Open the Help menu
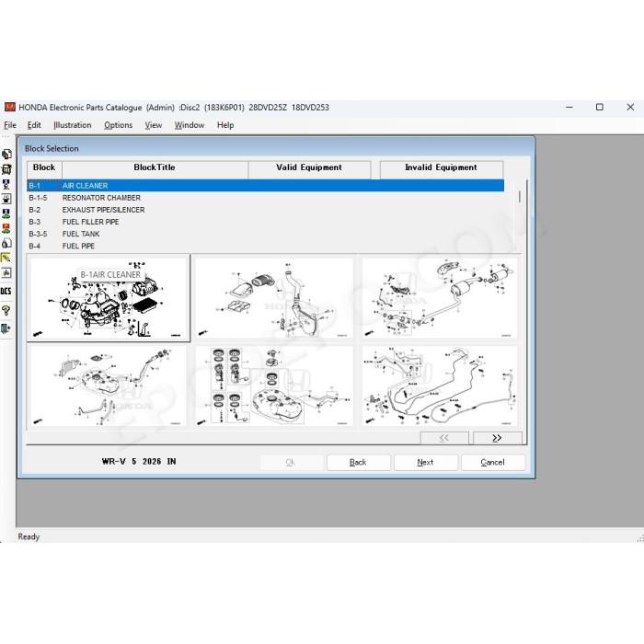This screenshot has width=644, height=644. tap(225, 125)
